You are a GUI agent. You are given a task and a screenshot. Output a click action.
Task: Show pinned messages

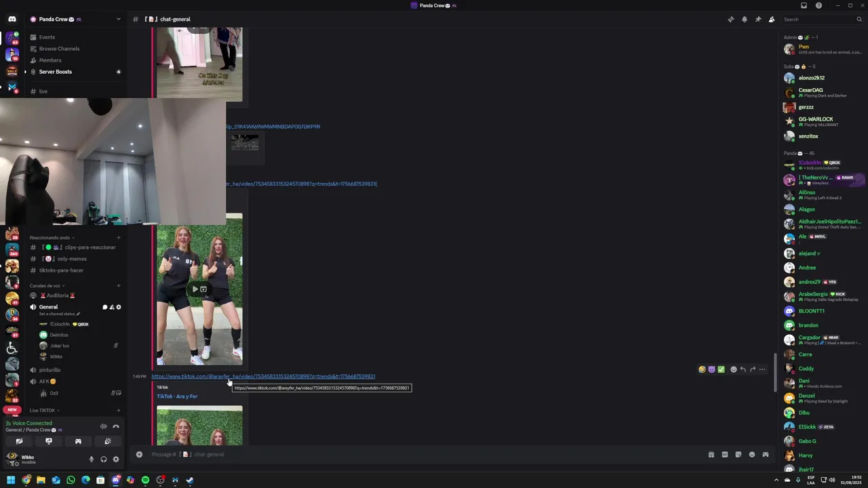[x=757, y=19]
